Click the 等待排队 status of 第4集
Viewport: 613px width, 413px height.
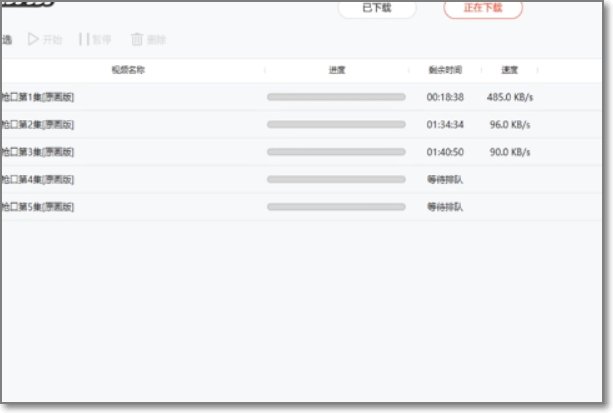point(445,180)
